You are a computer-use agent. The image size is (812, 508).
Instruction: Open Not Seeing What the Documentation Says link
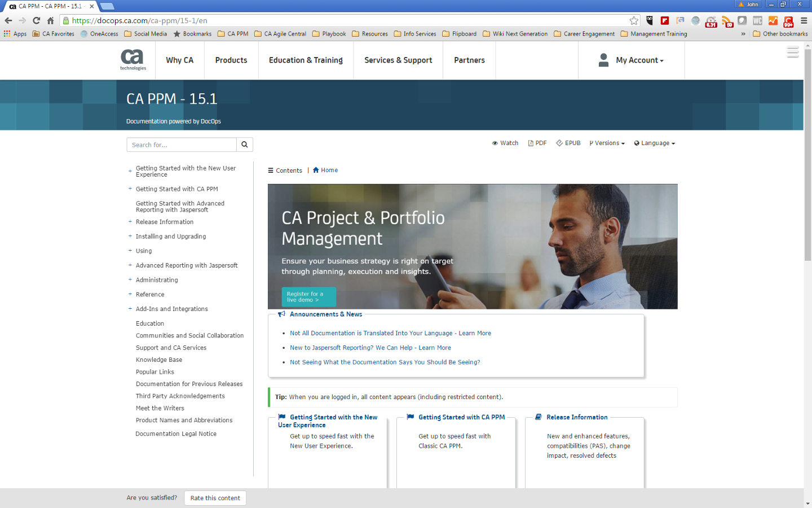[x=385, y=362]
